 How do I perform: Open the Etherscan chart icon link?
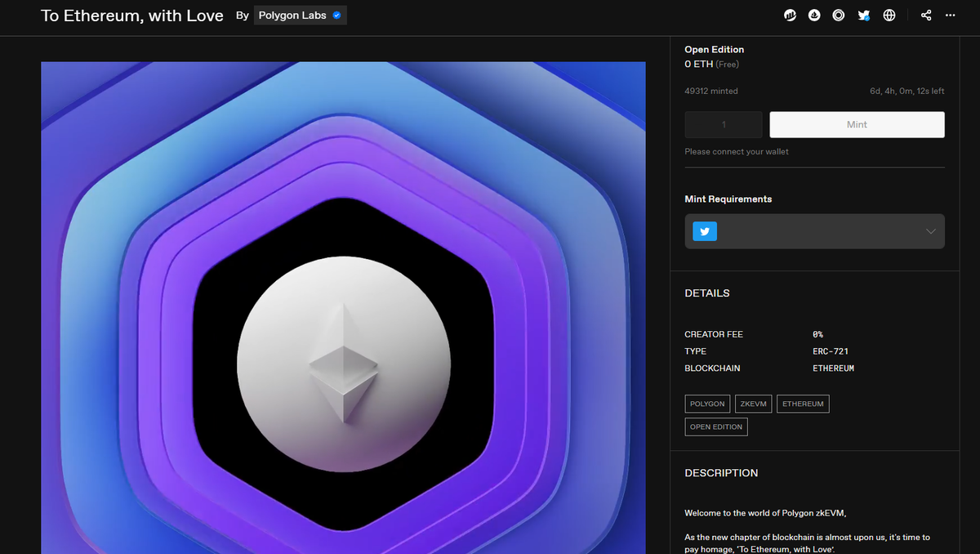(790, 16)
